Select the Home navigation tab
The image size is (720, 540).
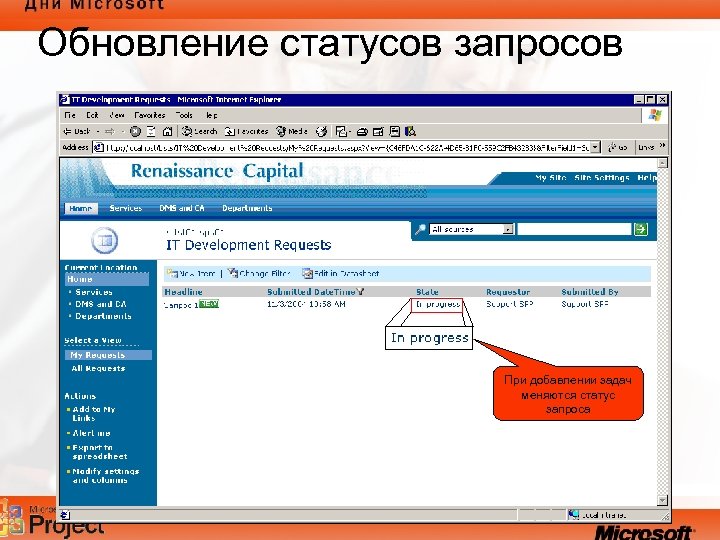click(80, 208)
